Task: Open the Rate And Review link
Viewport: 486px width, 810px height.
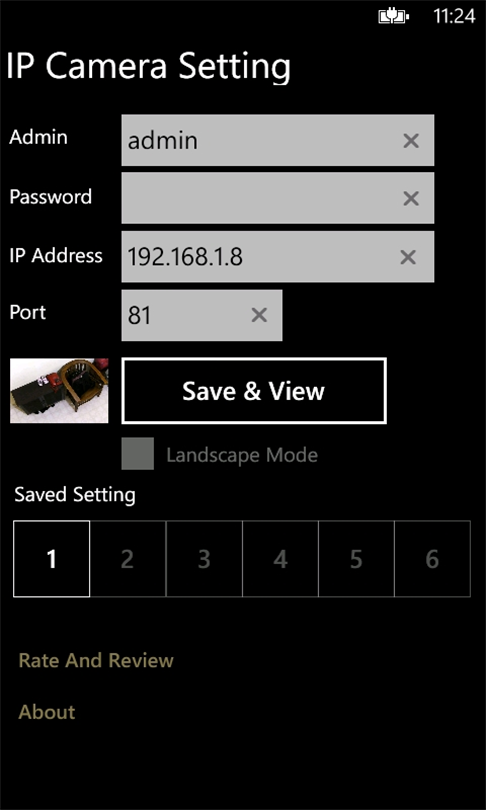Action: (96, 661)
